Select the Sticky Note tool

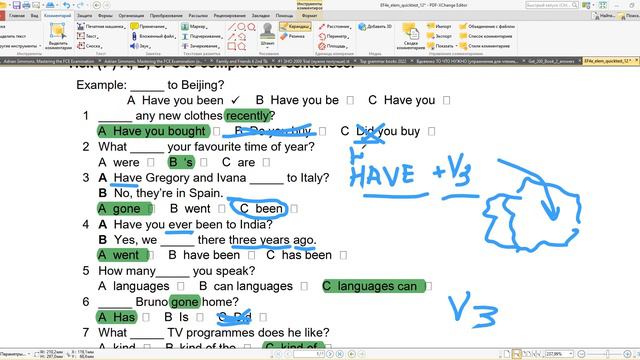(x=149, y=27)
